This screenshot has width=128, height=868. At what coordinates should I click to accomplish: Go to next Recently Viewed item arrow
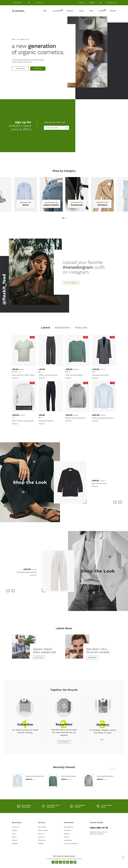(x=115, y=769)
